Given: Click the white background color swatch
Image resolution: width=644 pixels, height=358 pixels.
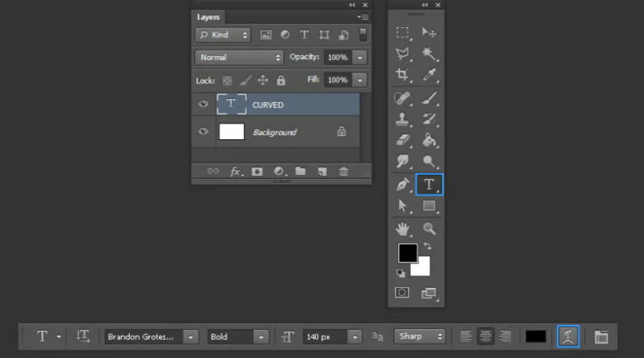Looking at the screenshot, I should pos(424,268).
